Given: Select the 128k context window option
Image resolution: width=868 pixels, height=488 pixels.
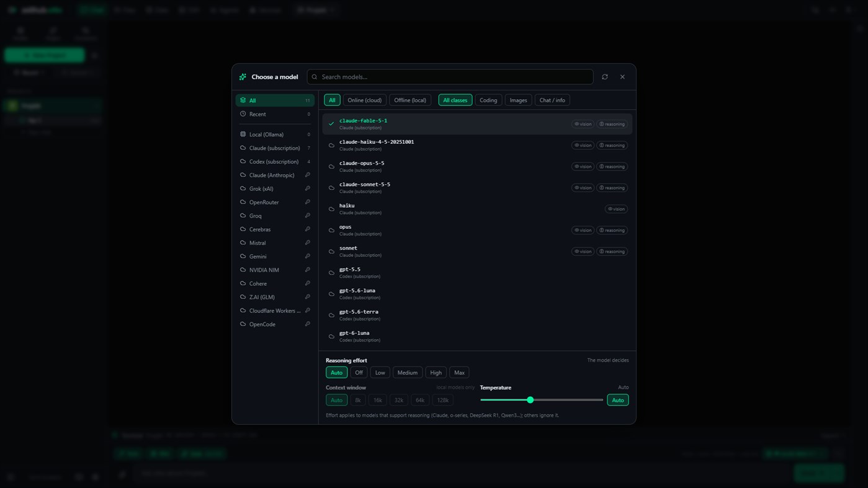Looking at the screenshot, I should click(442, 400).
